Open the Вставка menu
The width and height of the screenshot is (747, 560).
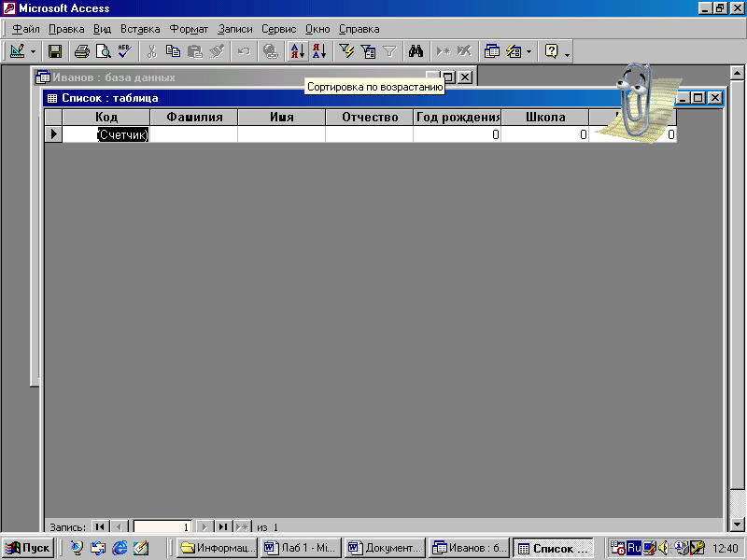coord(140,29)
